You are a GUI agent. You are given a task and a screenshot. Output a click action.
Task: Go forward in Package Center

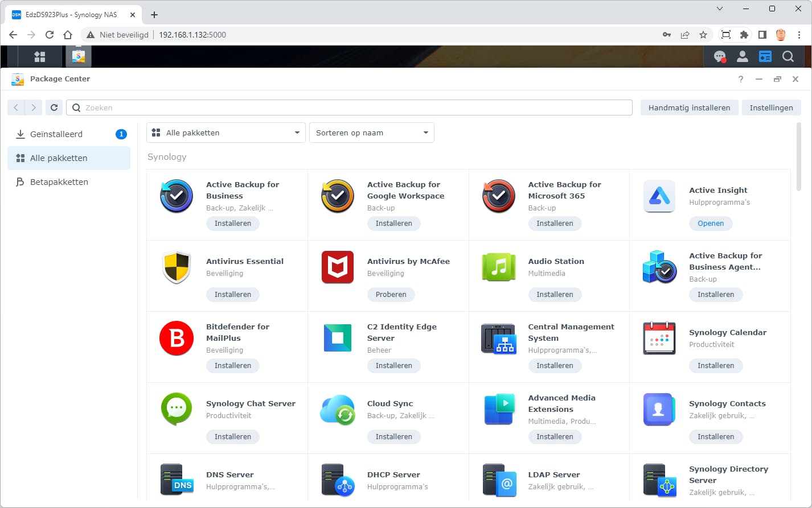34,108
